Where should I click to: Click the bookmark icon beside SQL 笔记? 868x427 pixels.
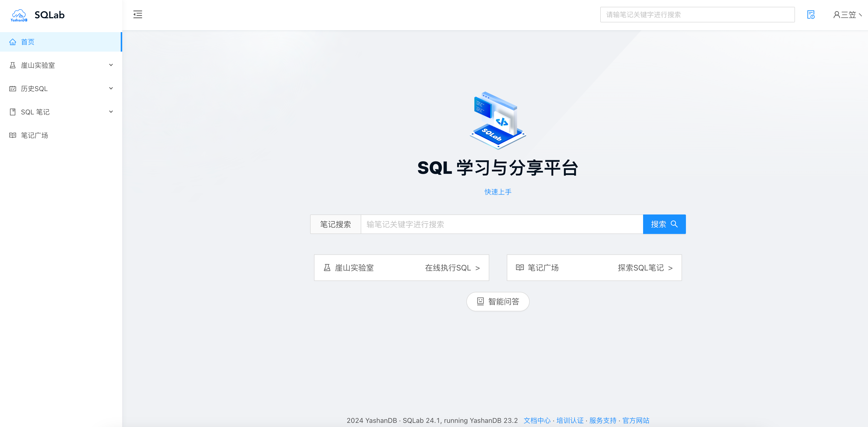coord(12,111)
